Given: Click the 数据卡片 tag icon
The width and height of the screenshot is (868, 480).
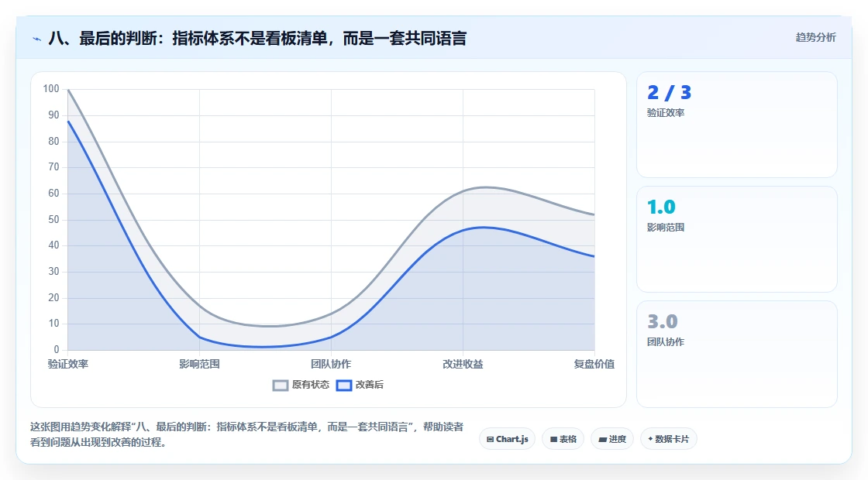Looking at the screenshot, I should 650,439.
